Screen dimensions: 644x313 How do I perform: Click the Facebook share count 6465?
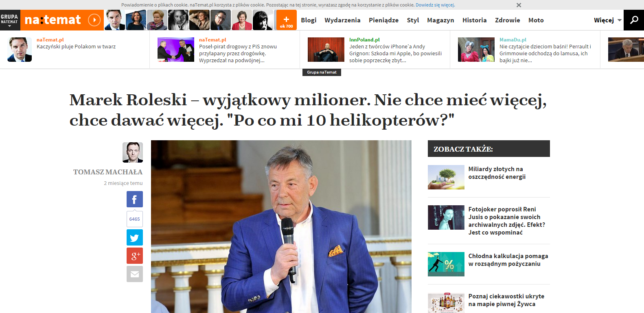pos(135,219)
